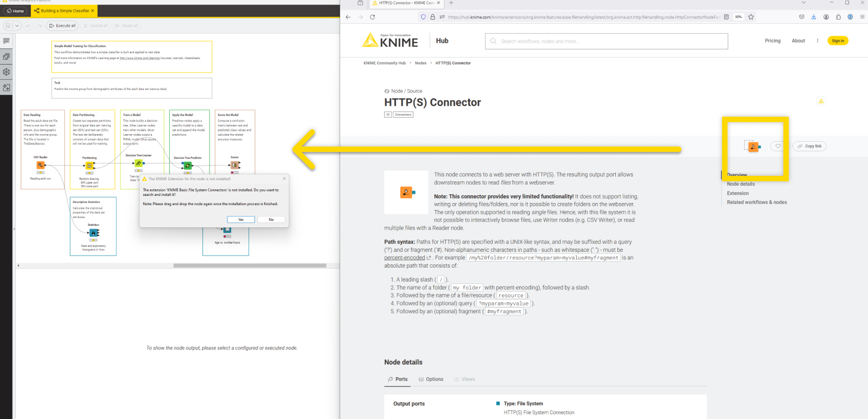This screenshot has width=868, height=419.
Task: Click the Hub search input field
Action: (607, 41)
